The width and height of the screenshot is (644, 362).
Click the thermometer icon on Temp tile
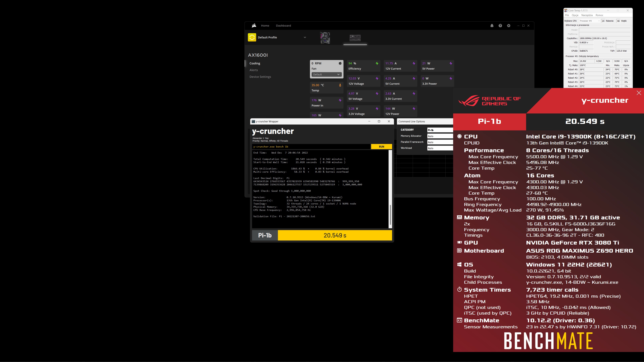[340, 85]
